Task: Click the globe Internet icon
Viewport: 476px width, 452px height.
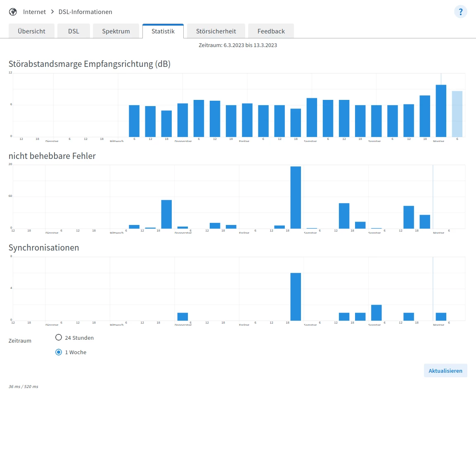Action: (x=13, y=12)
